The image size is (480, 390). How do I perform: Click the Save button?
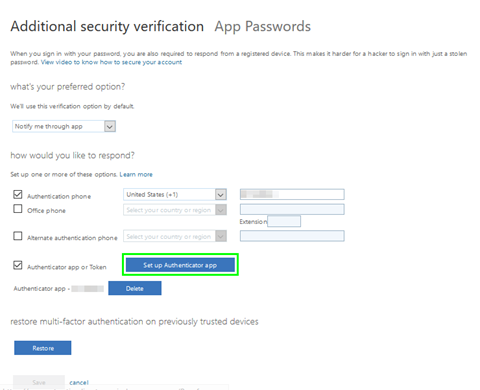(39, 382)
